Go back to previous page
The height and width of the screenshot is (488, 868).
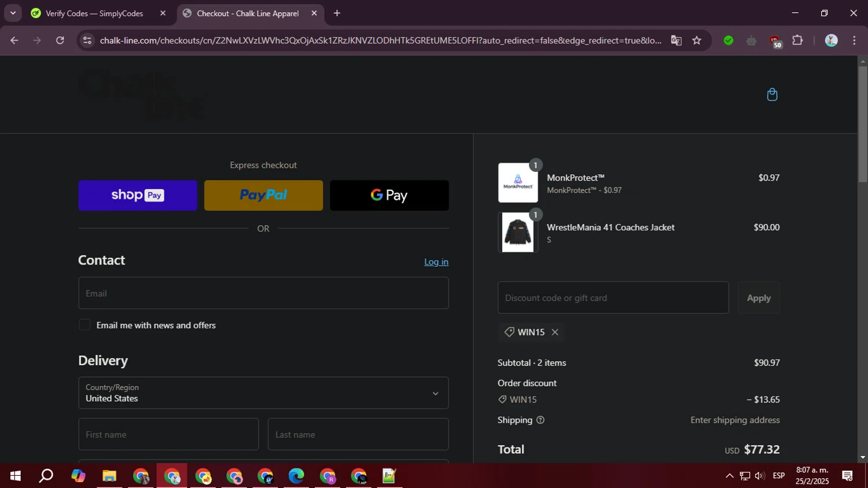point(14,41)
